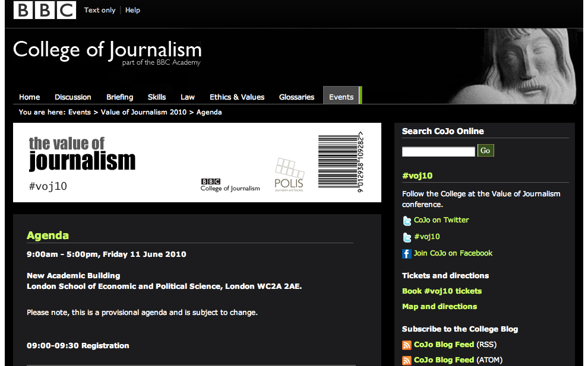
Task: Click Book #voj10 tickets link
Action: point(442,291)
